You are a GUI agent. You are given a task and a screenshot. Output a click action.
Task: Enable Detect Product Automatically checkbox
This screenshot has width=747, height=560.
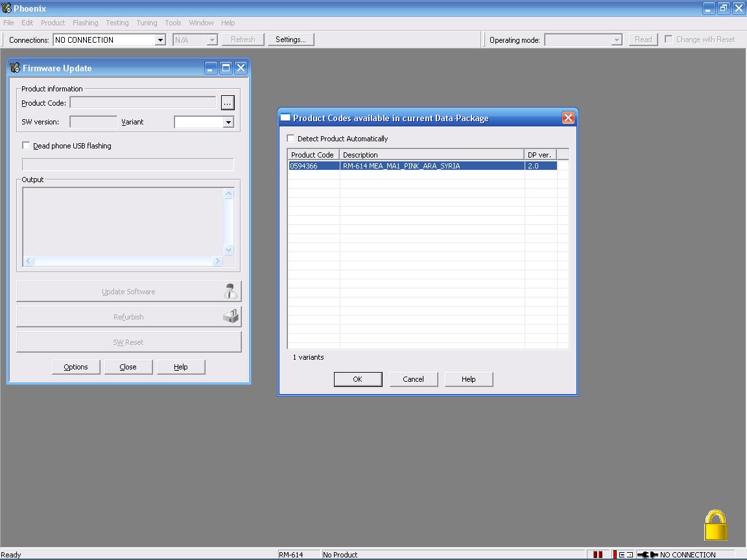pos(290,139)
